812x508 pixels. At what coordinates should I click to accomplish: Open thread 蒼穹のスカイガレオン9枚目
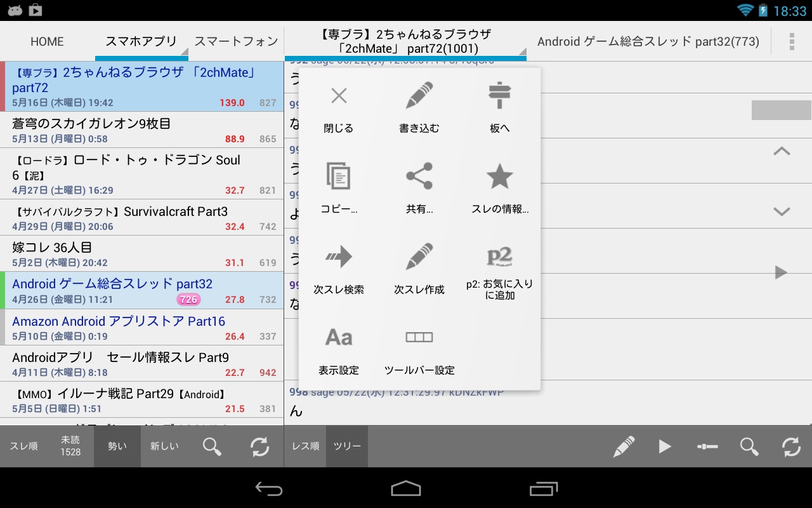(141, 130)
